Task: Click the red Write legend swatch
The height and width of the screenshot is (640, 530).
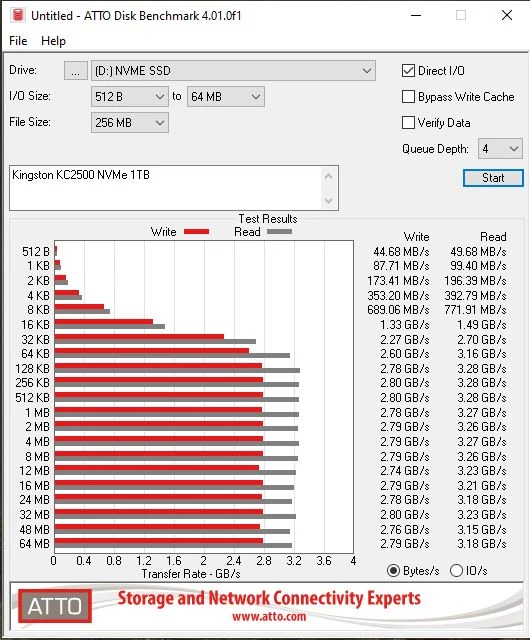Action: [196, 232]
